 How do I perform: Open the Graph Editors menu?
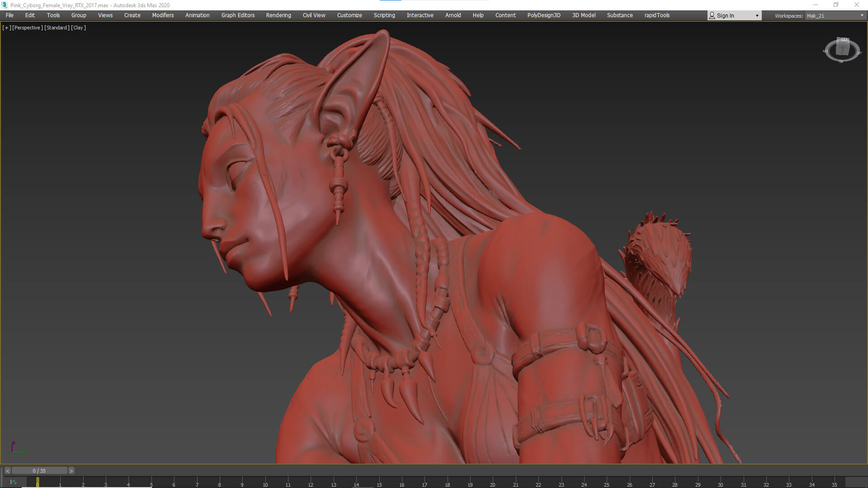pos(238,15)
